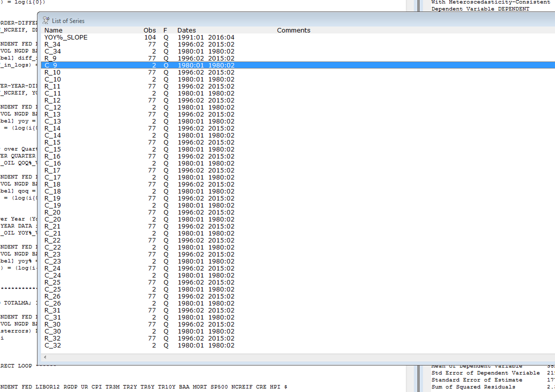Select the YOY%_SLOPE series row
Image resolution: width=555 pixels, height=392 pixels.
tap(65, 37)
